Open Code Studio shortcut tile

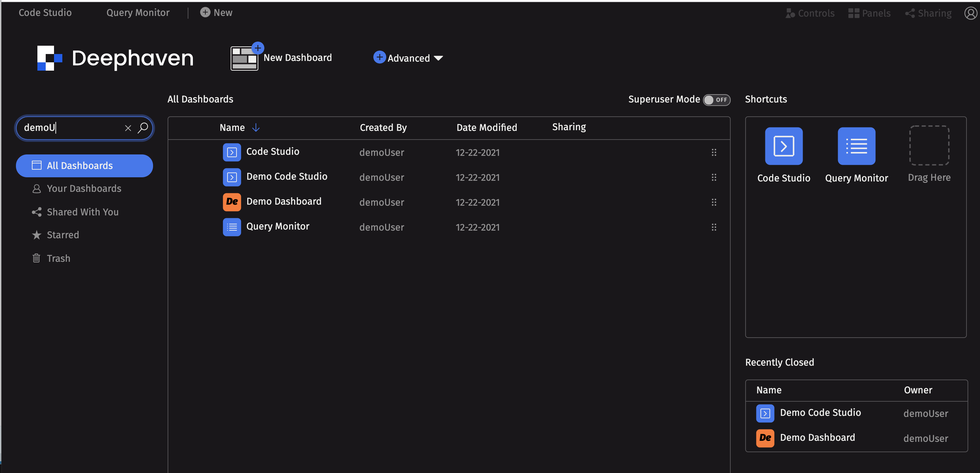coord(784,146)
